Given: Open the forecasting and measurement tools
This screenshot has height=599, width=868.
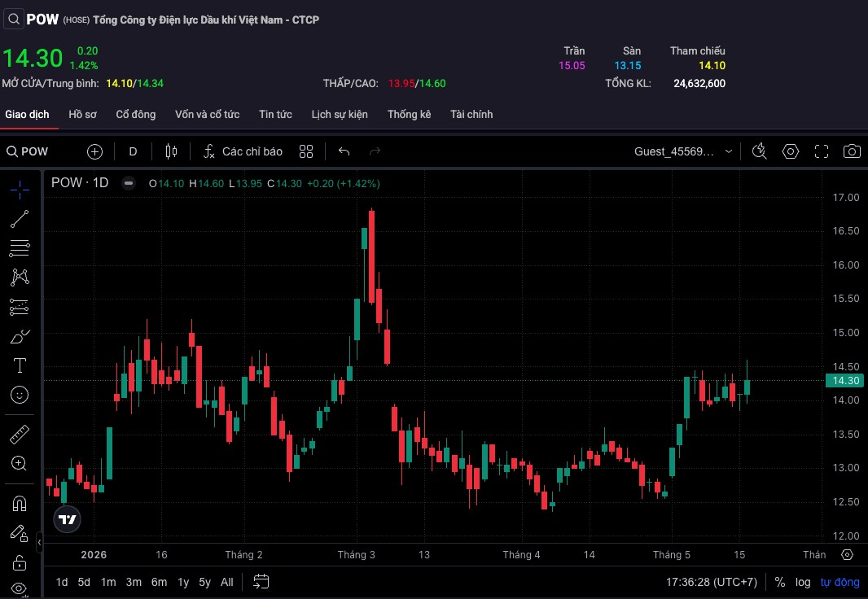Looking at the screenshot, I should [x=20, y=306].
